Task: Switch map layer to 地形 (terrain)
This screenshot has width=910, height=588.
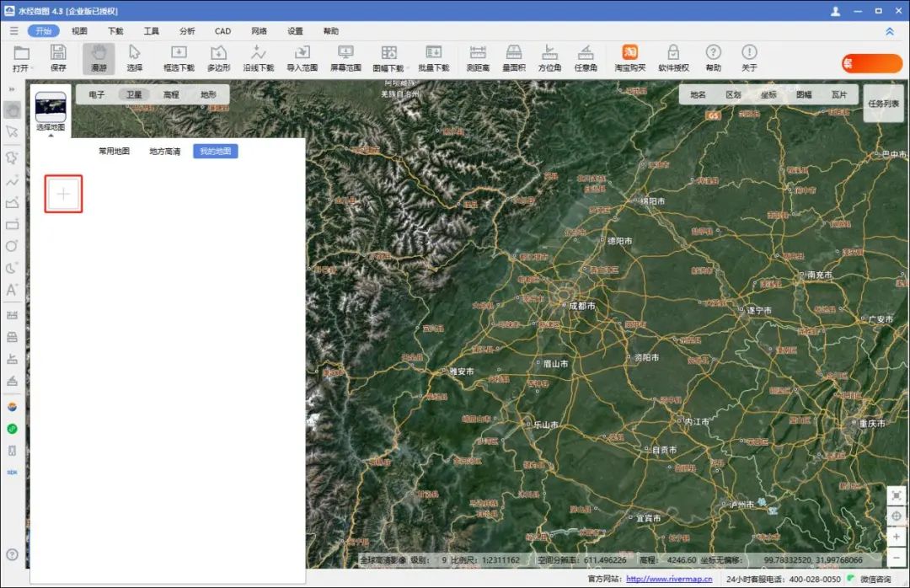Action: [208, 95]
